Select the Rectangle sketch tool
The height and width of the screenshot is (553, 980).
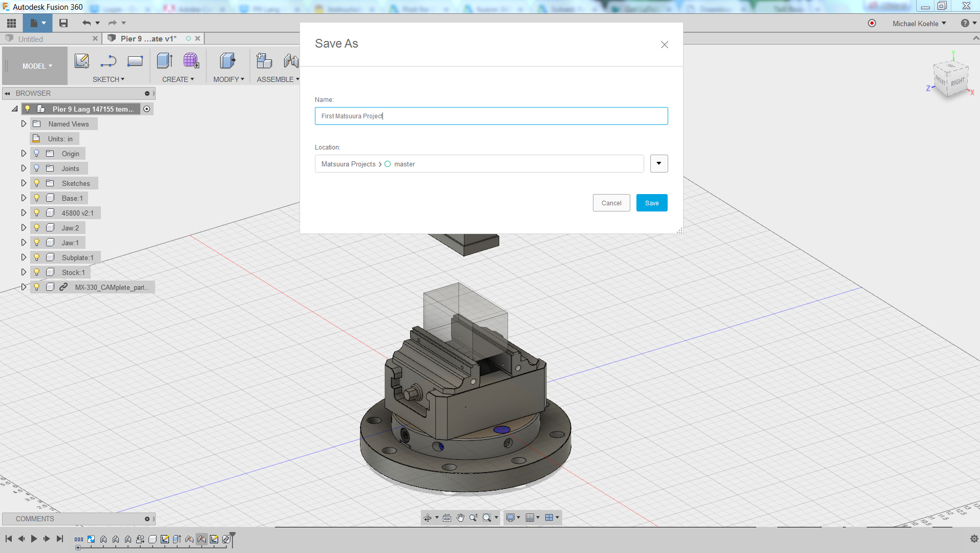pos(135,61)
